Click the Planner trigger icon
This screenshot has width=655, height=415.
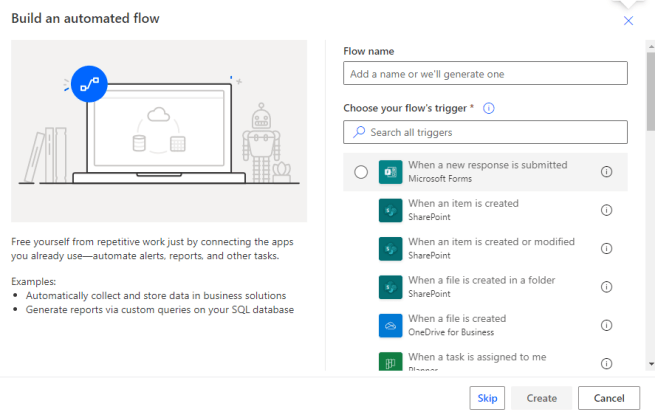390,362
